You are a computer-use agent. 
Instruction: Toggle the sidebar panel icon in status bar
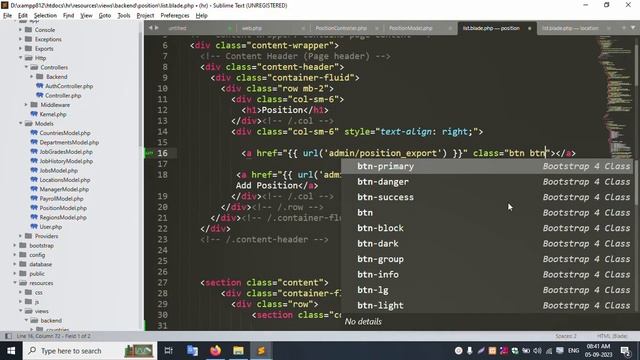click(8, 336)
